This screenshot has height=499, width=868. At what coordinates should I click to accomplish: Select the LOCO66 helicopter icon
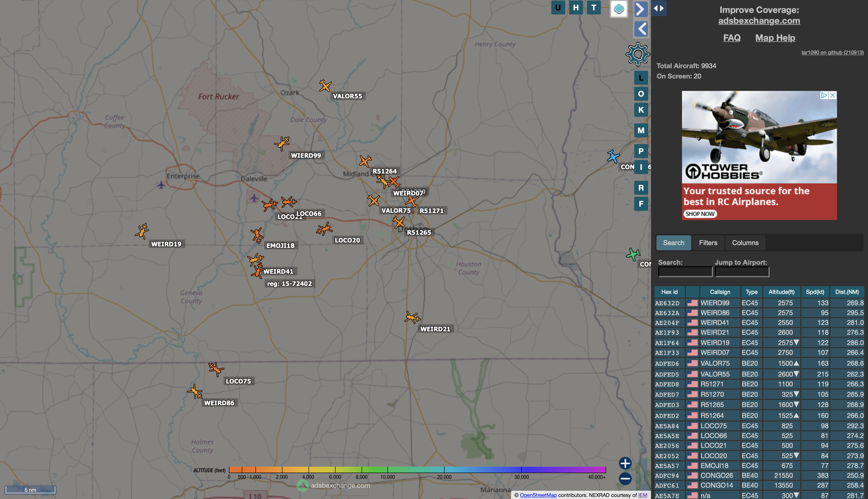point(289,202)
